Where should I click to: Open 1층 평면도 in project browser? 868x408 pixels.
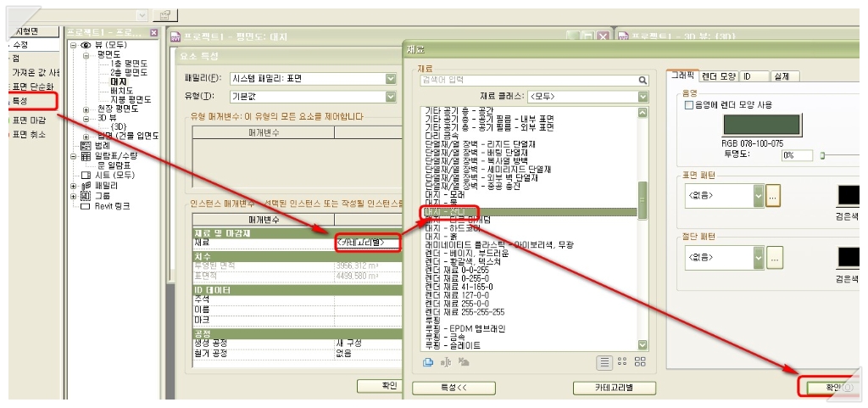tap(129, 64)
